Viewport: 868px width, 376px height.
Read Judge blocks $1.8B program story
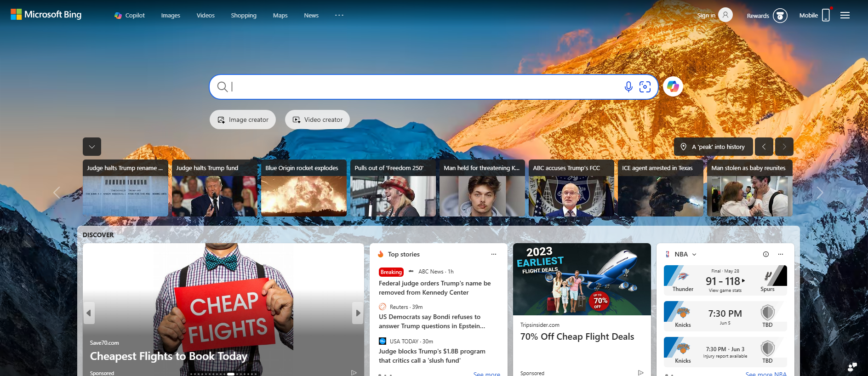432,356
